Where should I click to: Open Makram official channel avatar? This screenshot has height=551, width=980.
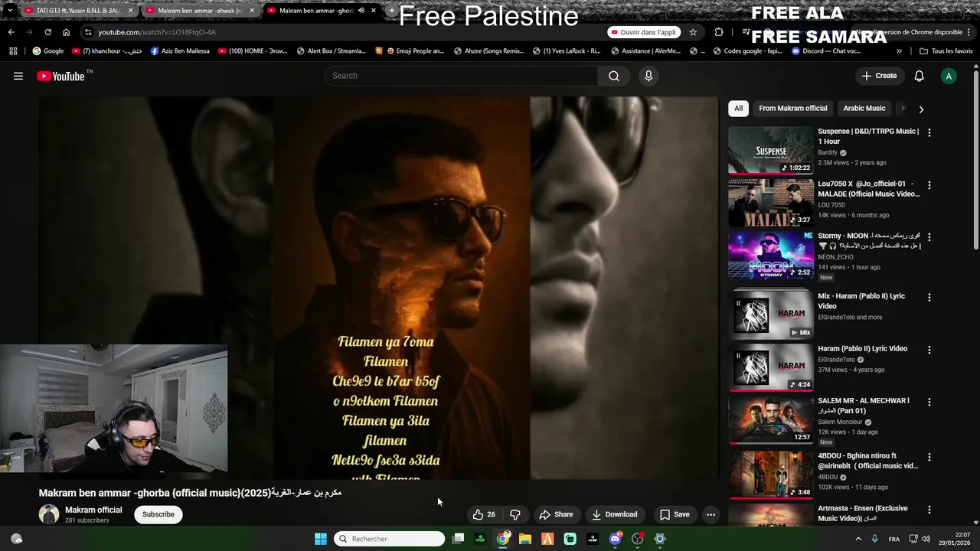tap(49, 514)
